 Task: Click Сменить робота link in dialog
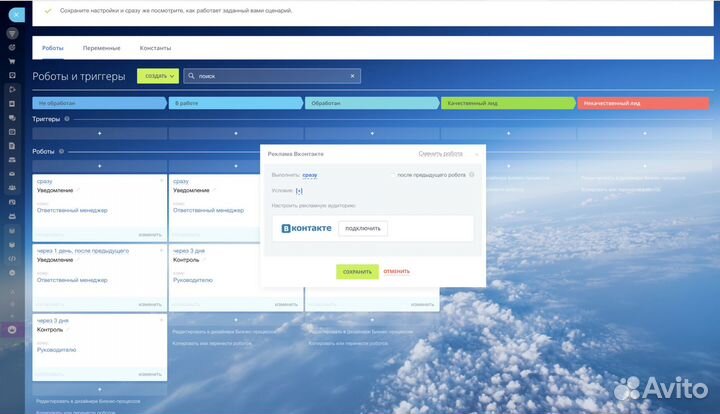[x=440, y=154]
